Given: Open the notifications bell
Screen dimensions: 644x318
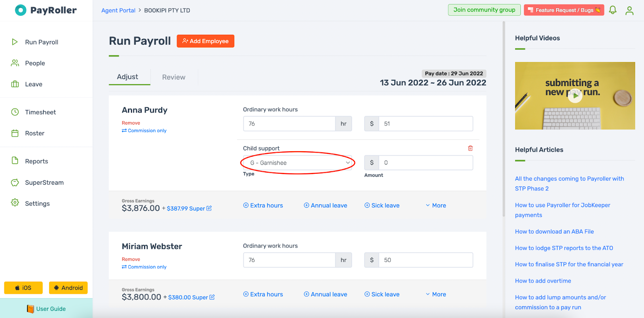Looking at the screenshot, I should click(613, 10).
